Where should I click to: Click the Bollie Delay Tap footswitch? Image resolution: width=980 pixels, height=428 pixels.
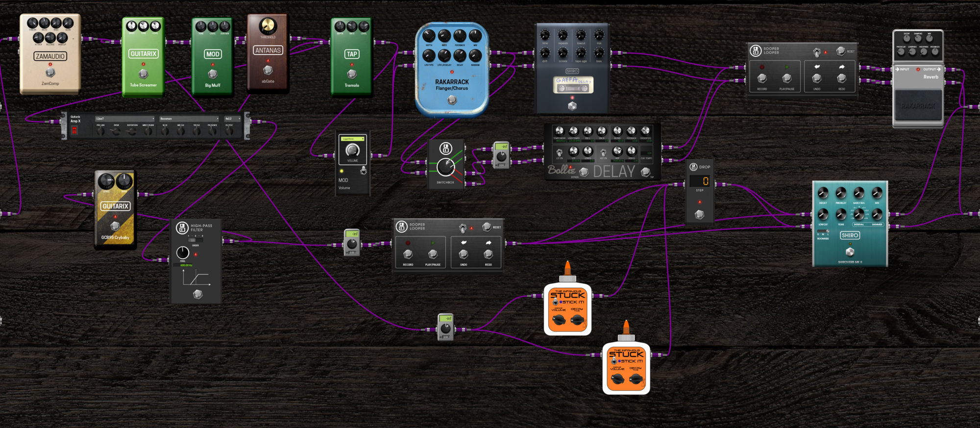pyautogui.click(x=645, y=172)
